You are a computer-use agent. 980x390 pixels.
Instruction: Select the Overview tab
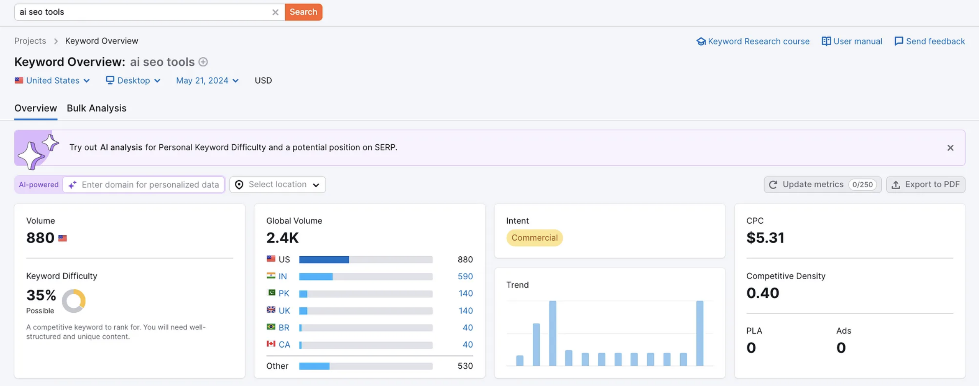(x=36, y=108)
